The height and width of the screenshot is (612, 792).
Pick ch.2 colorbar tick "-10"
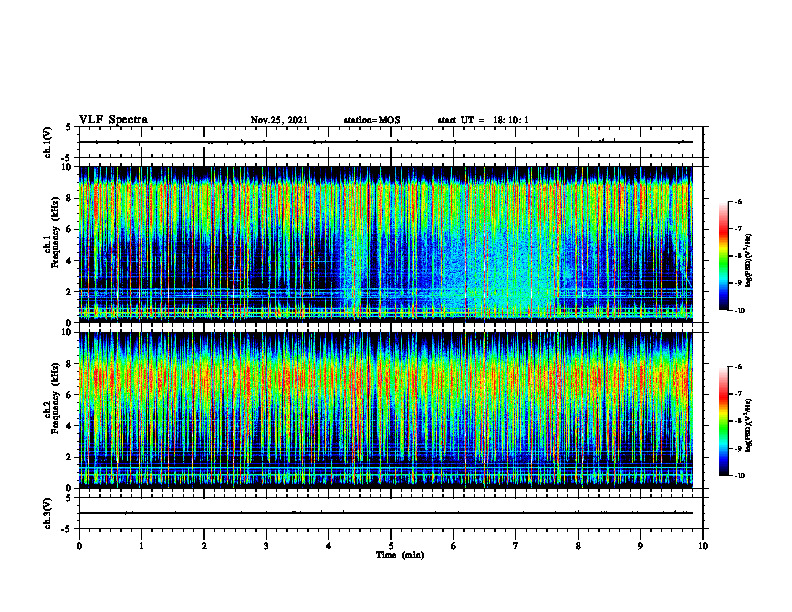[x=740, y=476]
